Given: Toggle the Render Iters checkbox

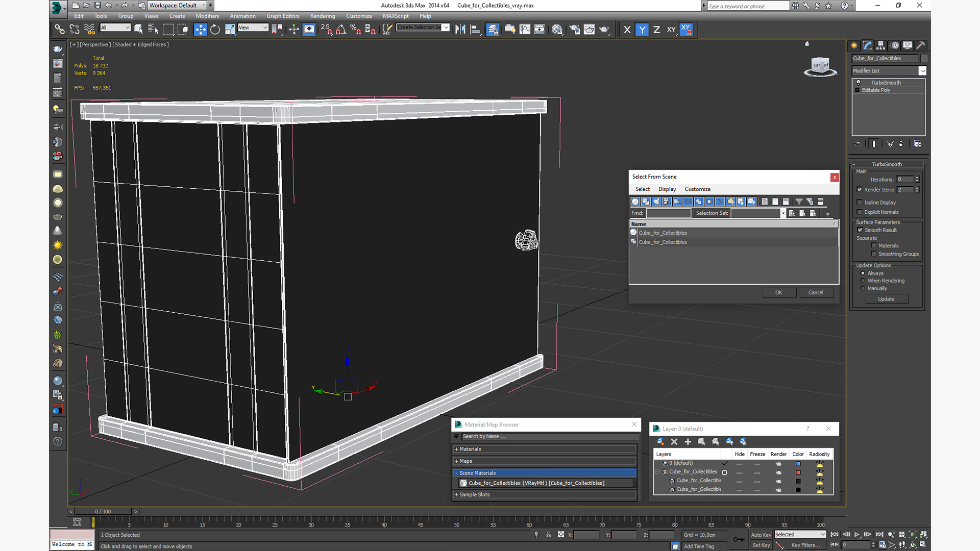Looking at the screenshot, I should [x=860, y=190].
